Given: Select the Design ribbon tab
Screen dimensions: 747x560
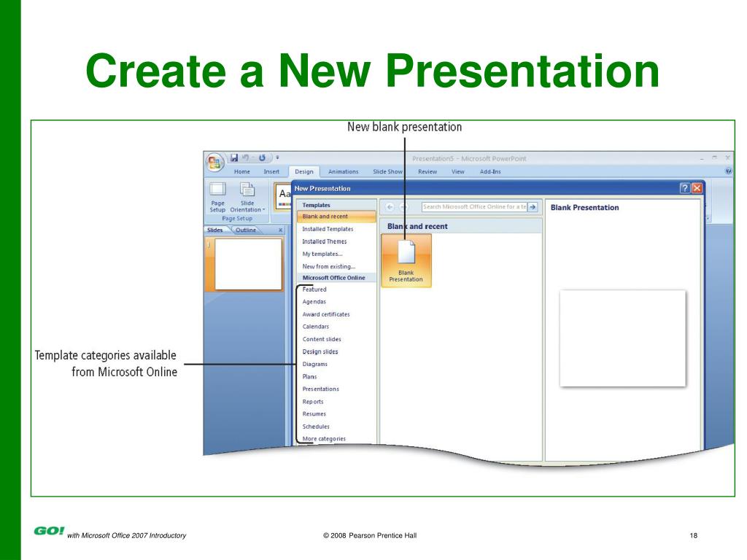Looking at the screenshot, I should click(x=304, y=171).
